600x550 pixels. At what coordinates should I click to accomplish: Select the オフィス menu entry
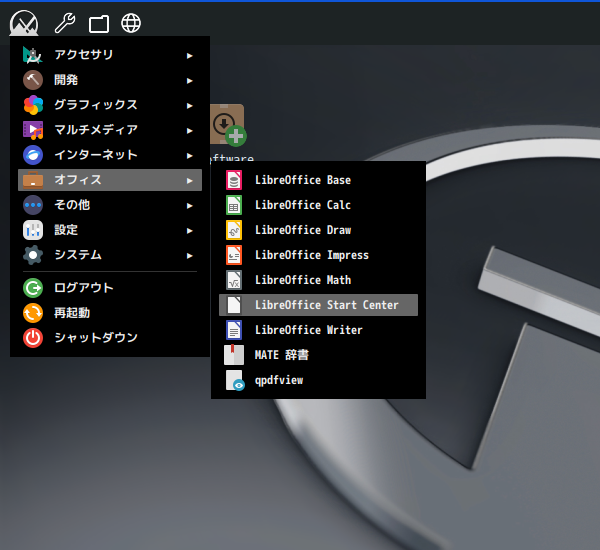tap(110, 180)
